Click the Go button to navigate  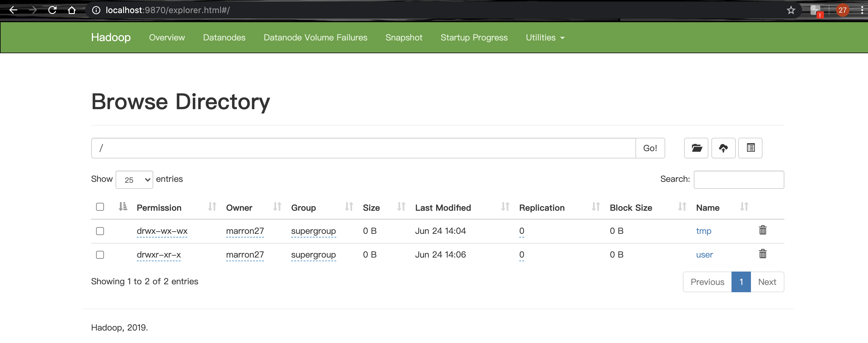point(650,148)
